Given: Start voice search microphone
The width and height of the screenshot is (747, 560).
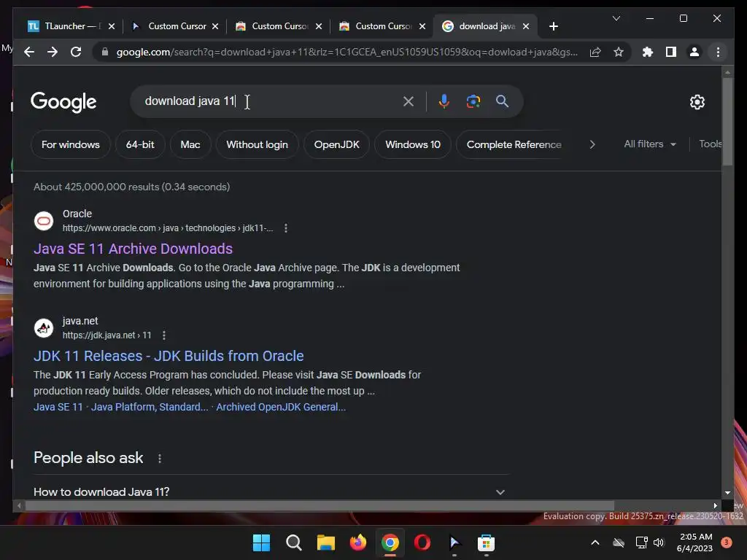Looking at the screenshot, I should coord(444,101).
